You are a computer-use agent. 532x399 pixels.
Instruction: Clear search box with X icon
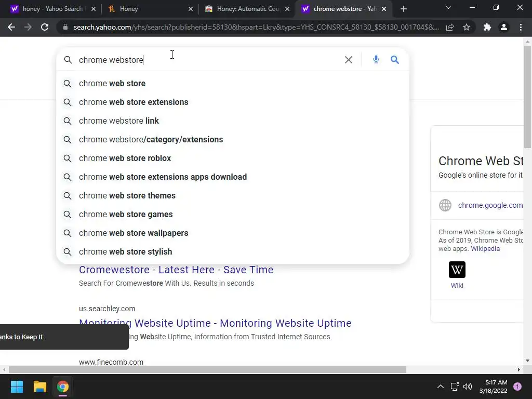point(349,60)
